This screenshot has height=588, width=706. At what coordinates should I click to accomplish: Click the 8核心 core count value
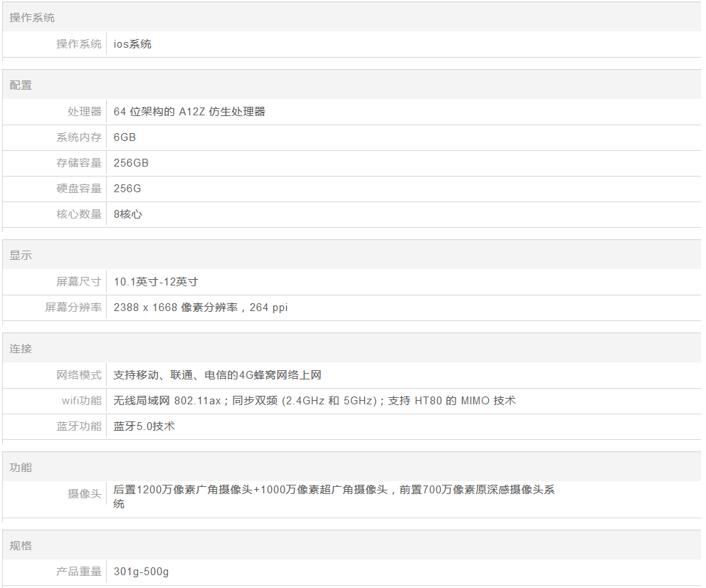128,214
